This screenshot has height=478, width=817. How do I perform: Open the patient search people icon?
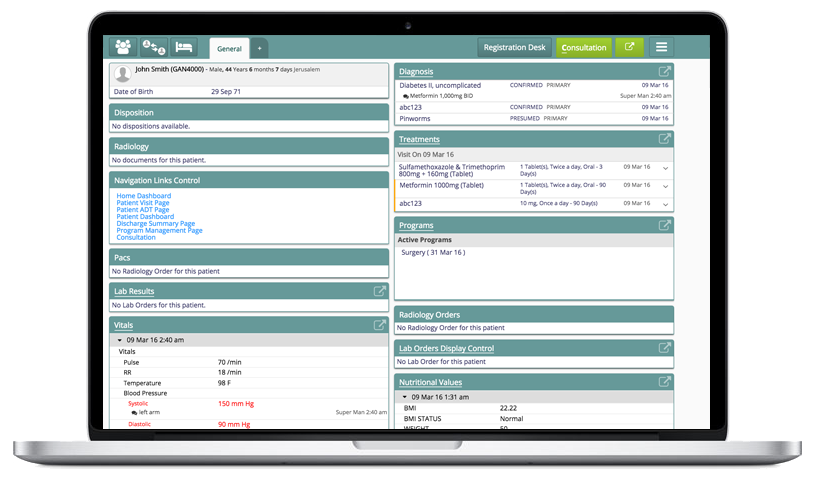123,47
